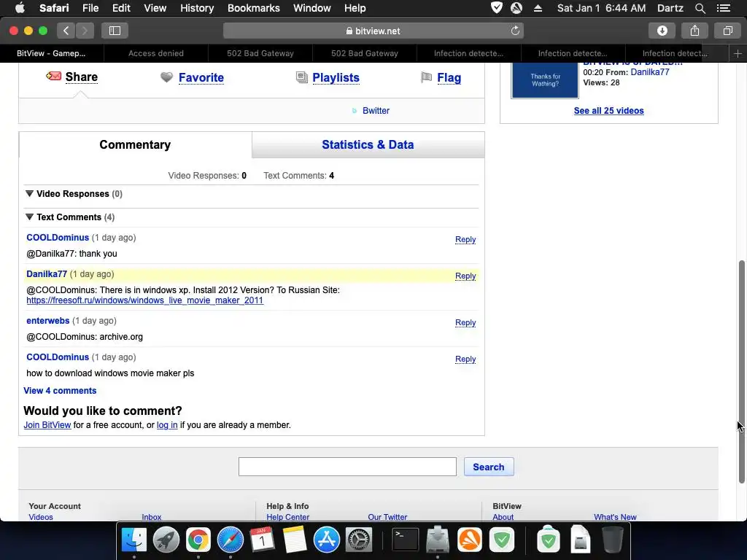Image resolution: width=747 pixels, height=560 pixels.
Task: Click the Safari forward navigation arrow
Action: 85,31
